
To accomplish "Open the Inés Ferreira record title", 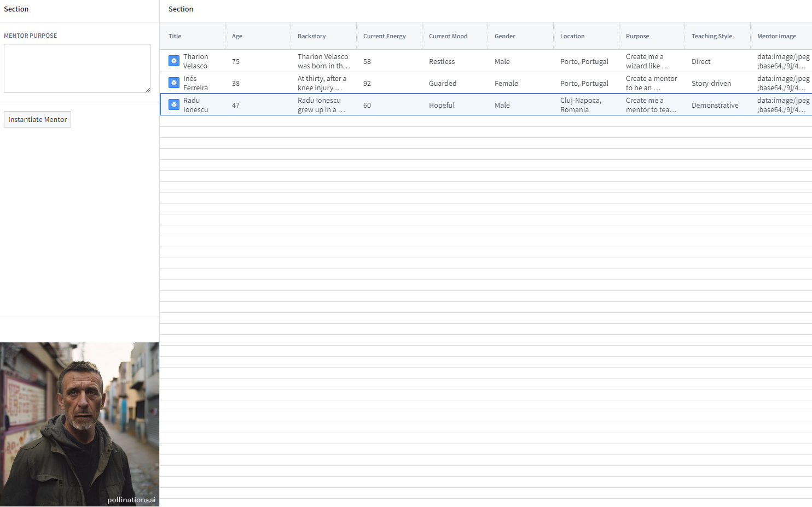I will tap(195, 83).
